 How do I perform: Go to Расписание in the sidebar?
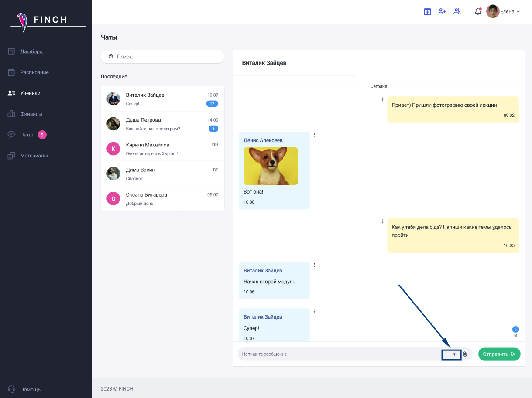[34, 72]
